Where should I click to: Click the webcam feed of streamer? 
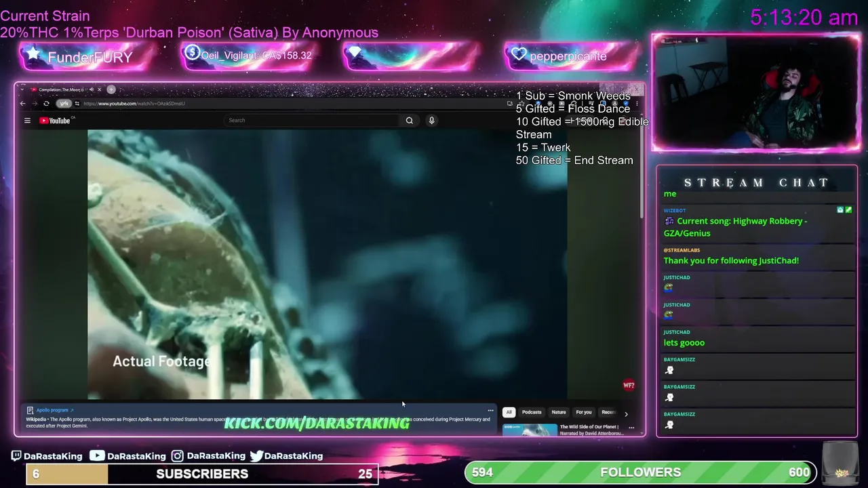coord(756,92)
